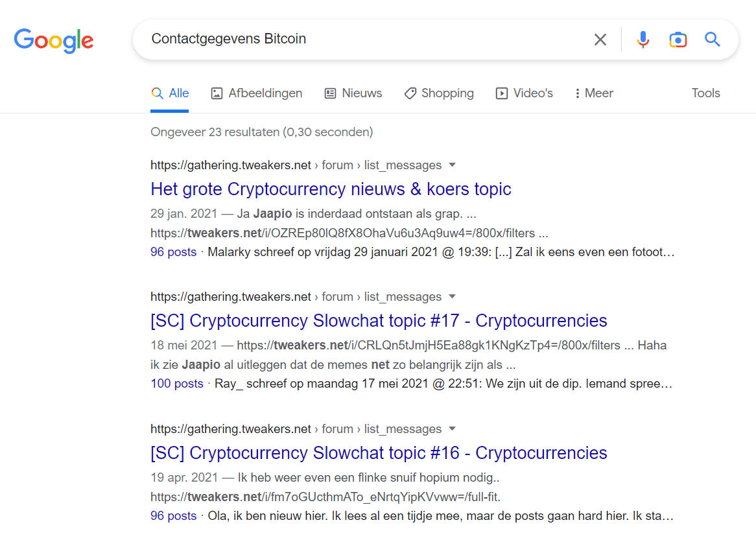Click the '100 posts' link

coord(177,384)
